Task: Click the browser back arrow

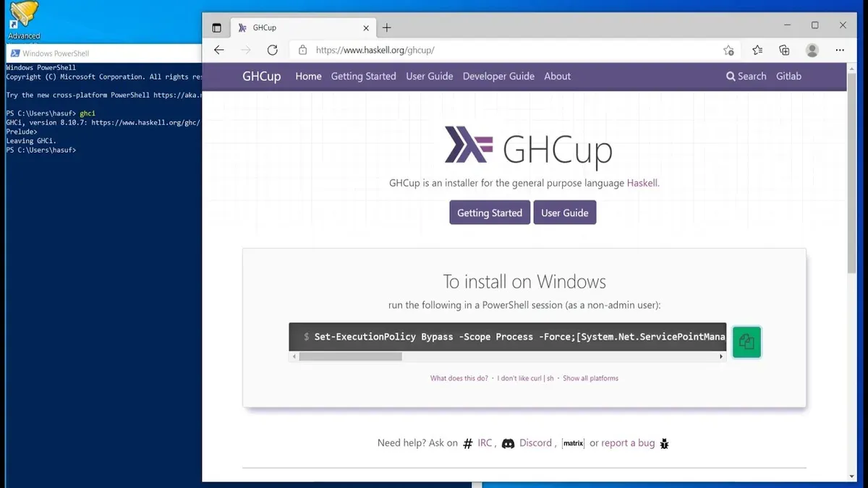Action: pos(219,50)
